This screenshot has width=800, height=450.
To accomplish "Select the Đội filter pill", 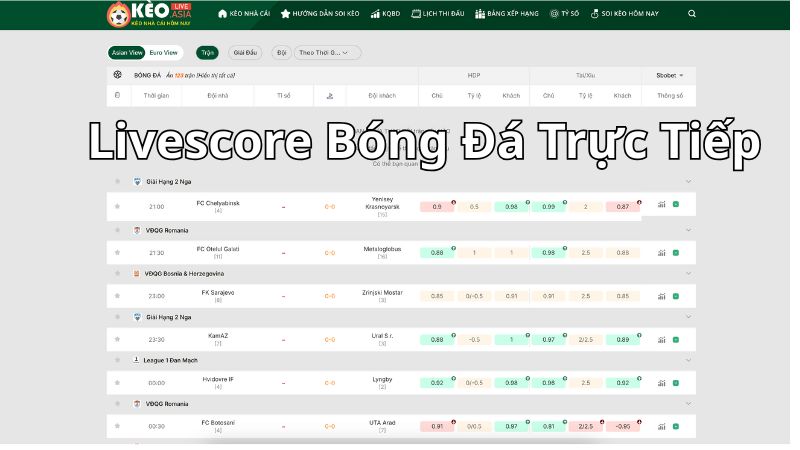I will click(282, 53).
